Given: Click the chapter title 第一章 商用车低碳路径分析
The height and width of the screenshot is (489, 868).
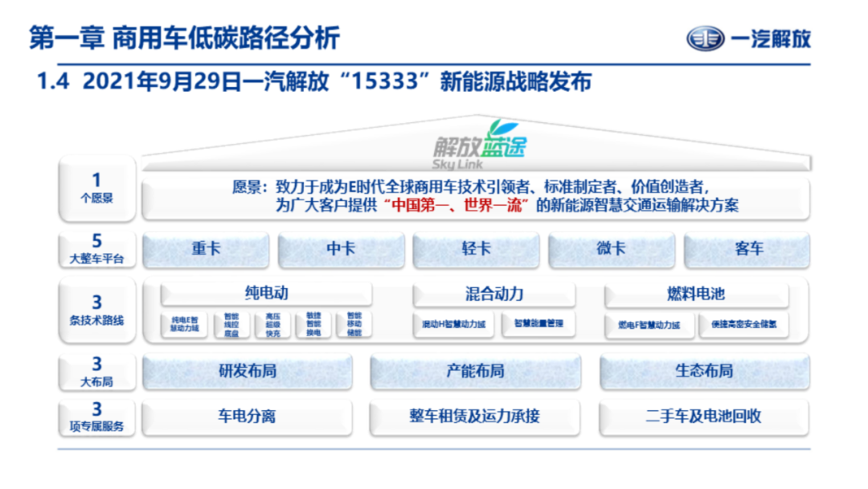Looking at the screenshot, I should pos(184,39).
